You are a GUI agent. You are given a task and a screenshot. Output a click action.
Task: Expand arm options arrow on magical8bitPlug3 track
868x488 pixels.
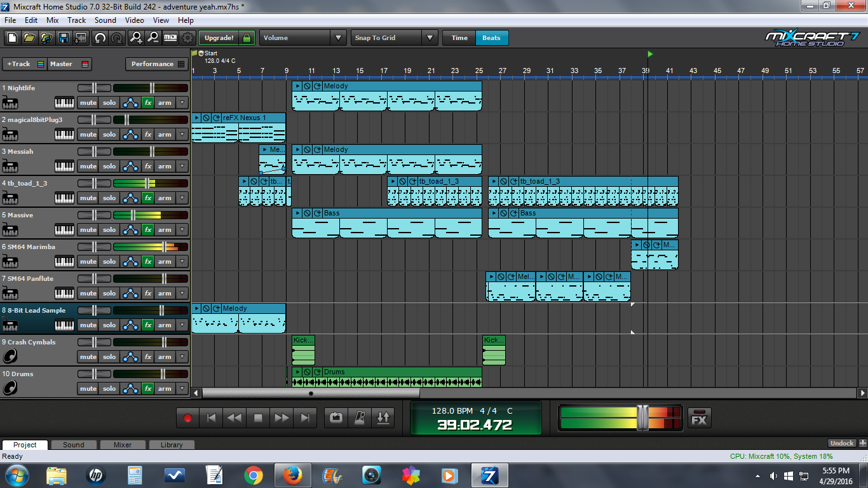[x=182, y=134]
